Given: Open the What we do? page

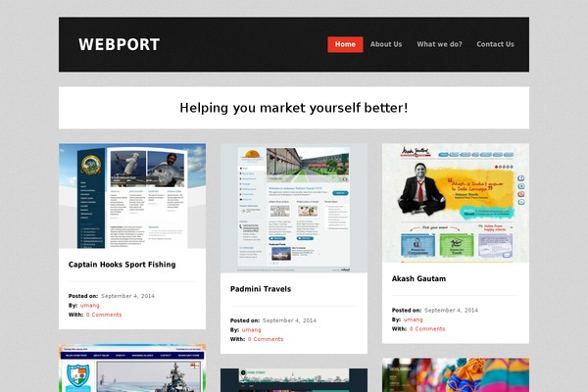Looking at the screenshot, I should 439,44.
